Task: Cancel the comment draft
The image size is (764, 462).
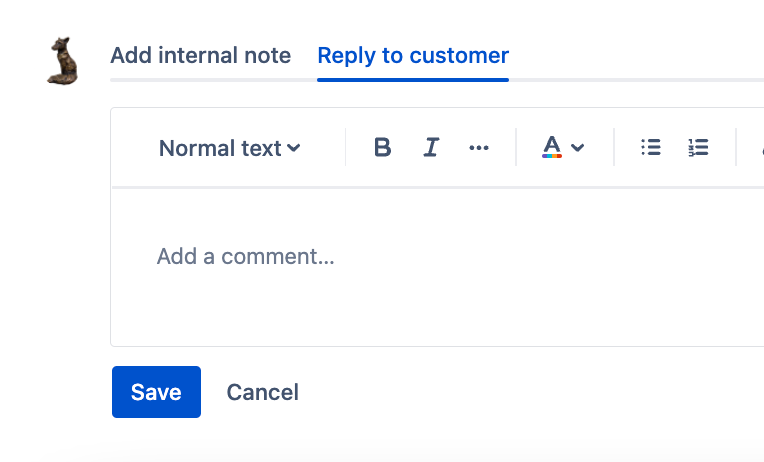Action: tap(263, 392)
